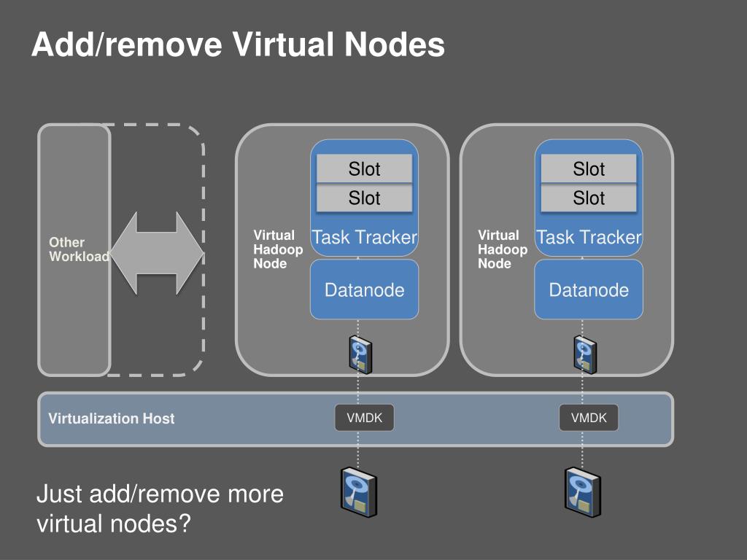
Task: Click the double-headed arrow beside Other Workload
Action: [157, 253]
